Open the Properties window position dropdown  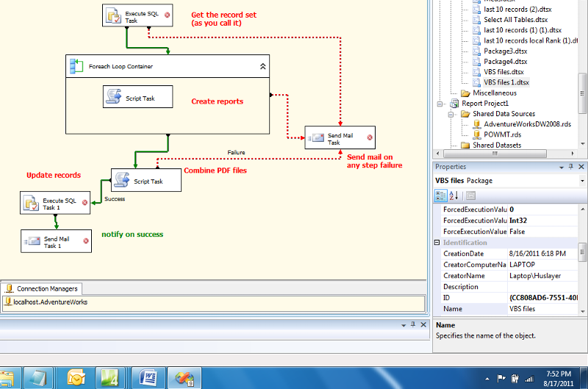(562, 168)
